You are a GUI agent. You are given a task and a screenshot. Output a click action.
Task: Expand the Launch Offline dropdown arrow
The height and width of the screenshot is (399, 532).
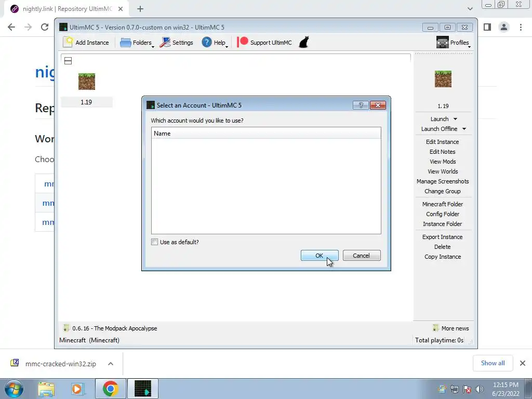pyautogui.click(x=464, y=129)
